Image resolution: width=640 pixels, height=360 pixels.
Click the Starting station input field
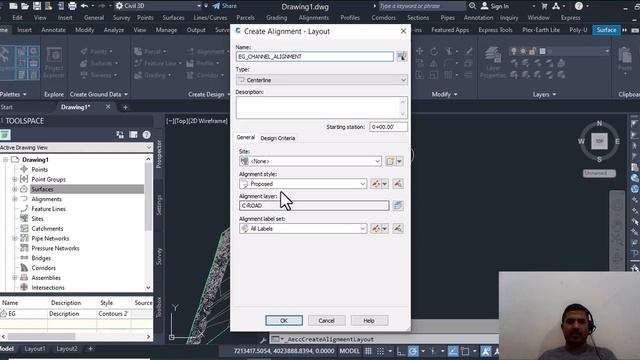[388, 127]
